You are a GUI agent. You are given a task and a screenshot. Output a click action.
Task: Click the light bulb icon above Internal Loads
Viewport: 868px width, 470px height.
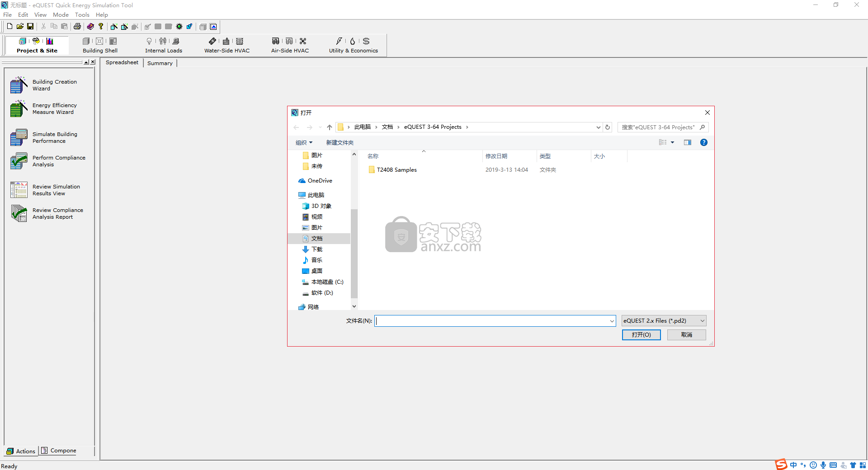pyautogui.click(x=149, y=41)
